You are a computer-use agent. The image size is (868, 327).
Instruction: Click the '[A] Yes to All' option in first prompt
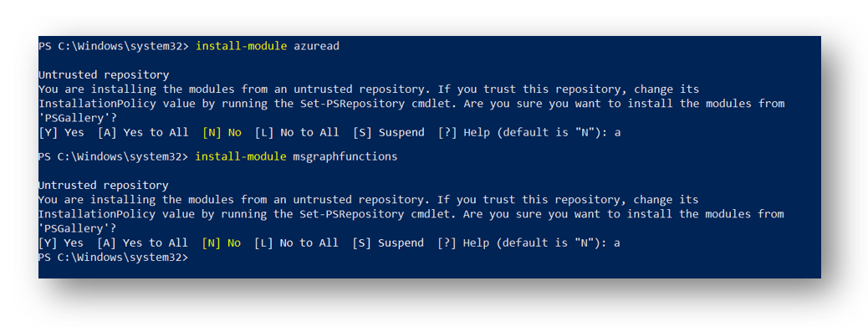click(143, 133)
